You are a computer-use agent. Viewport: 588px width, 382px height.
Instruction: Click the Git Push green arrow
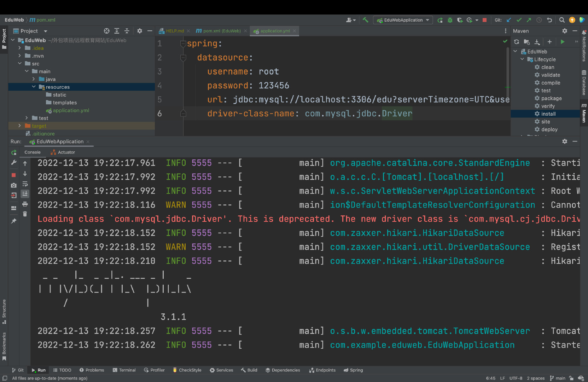click(x=529, y=20)
